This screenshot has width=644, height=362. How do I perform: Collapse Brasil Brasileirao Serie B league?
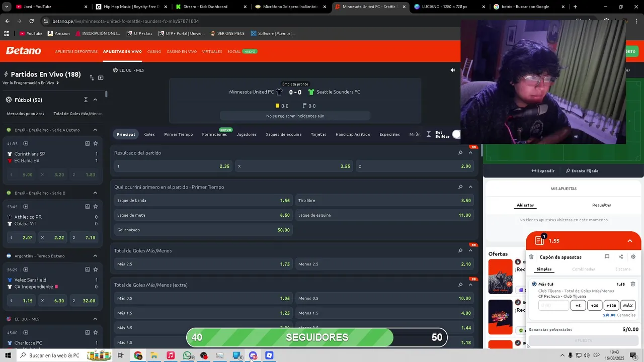click(95, 193)
